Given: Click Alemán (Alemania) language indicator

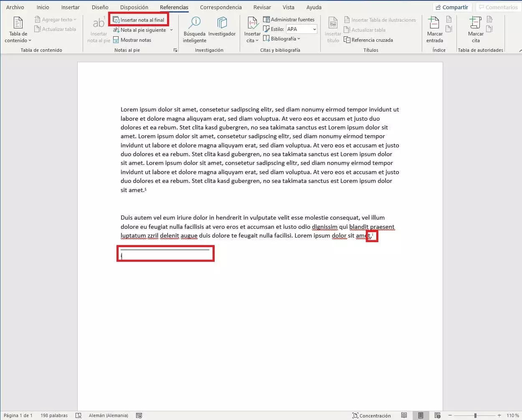Looking at the screenshot, I should [108, 415].
